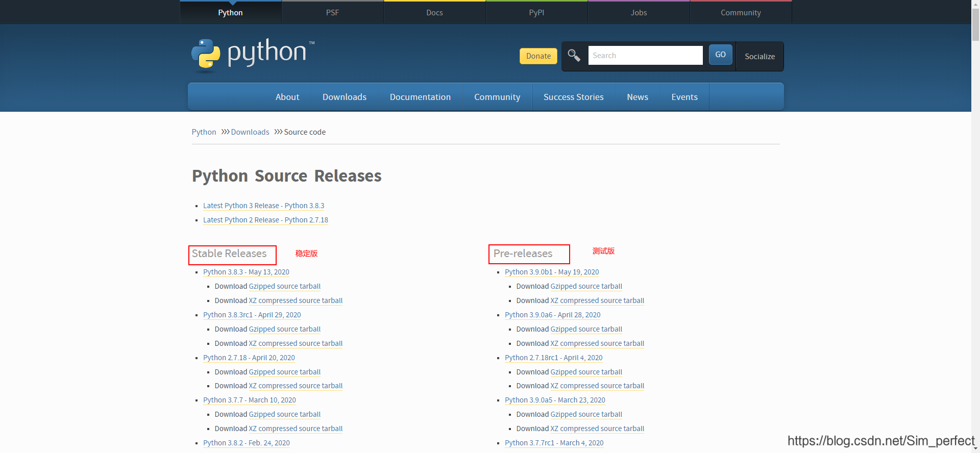Download Gzipped tarball for Python 3.8.3rc1
This screenshot has height=453, width=980.
(x=284, y=329)
